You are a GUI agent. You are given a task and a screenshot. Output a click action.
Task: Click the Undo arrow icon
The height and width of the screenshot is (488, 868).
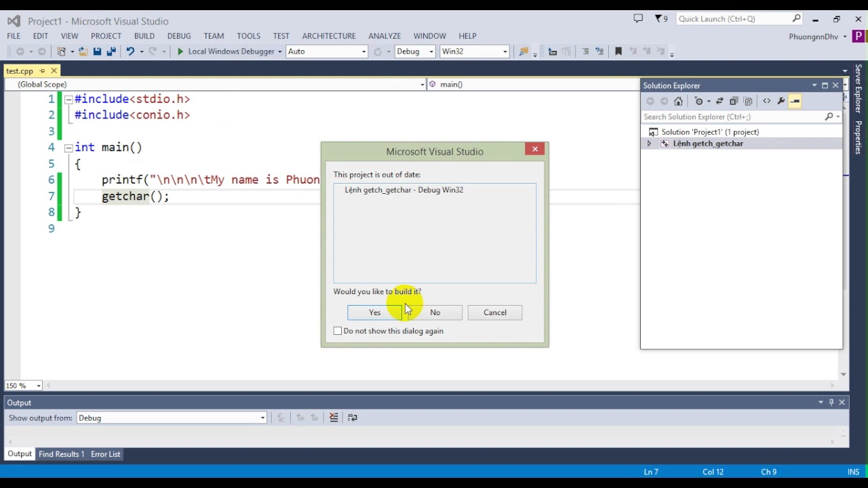(130, 52)
